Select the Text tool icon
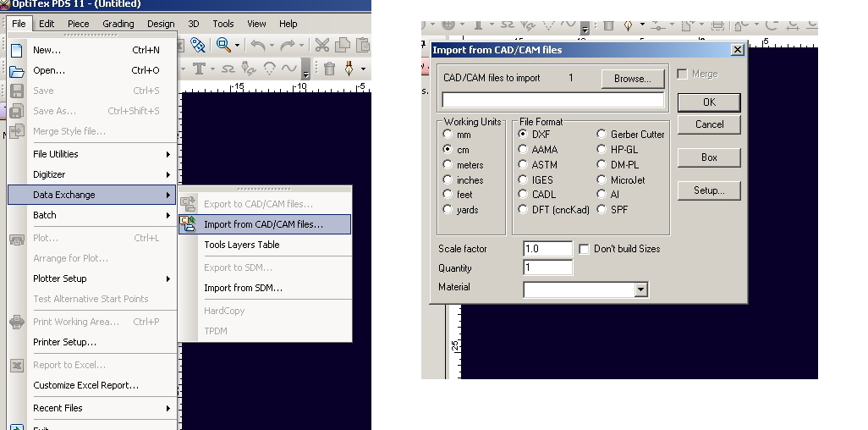The height and width of the screenshot is (430, 868). click(x=200, y=69)
